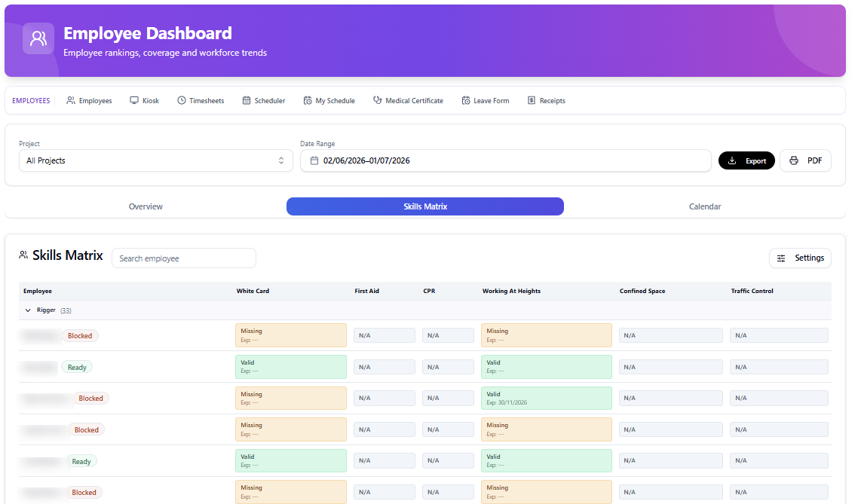
Task: Click the calendar icon in Date Range
Action: (314, 160)
